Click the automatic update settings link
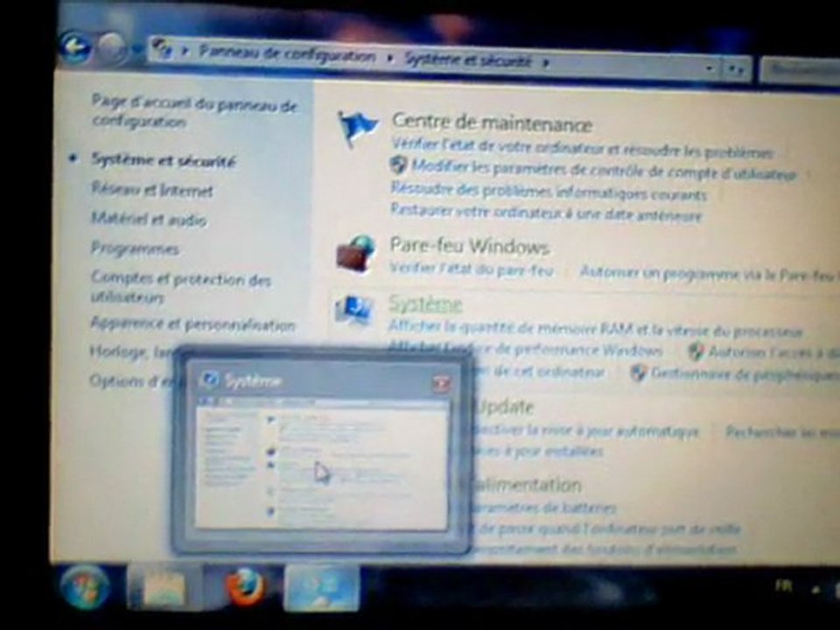Screen dimensions: 840x630 (x=586, y=430)
